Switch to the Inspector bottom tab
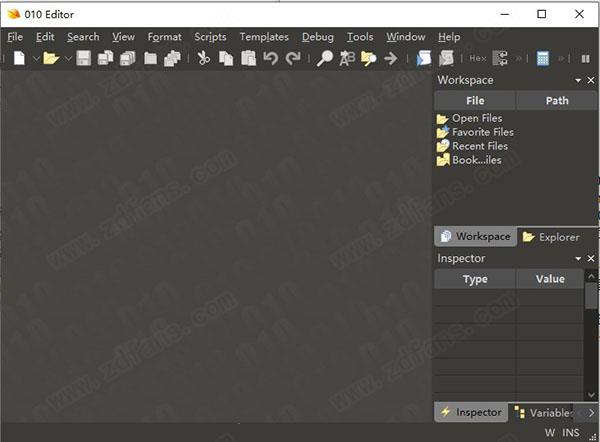The image size is (600, 442). pyautogui.click(x=471, y=412)
